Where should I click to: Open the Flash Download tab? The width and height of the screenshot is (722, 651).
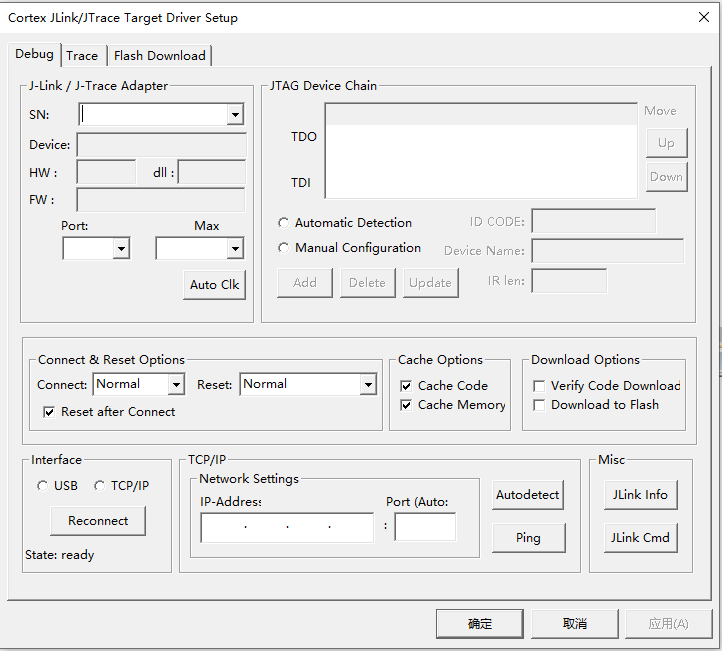point(160,56)
